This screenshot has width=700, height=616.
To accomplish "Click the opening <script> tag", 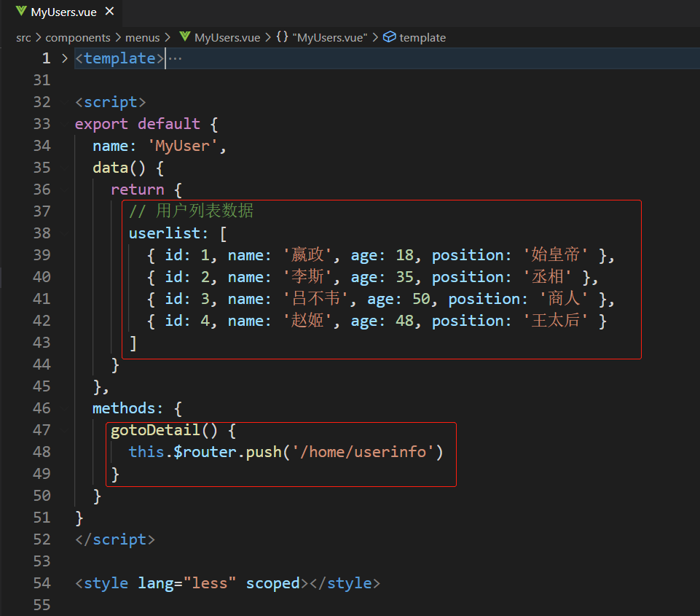I will pos(110,102).
